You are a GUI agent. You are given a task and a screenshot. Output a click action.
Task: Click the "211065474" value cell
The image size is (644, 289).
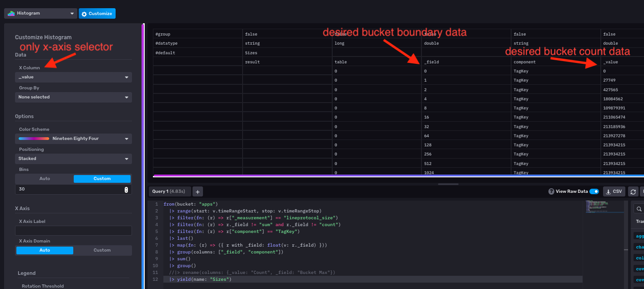(x=622, y=118)
